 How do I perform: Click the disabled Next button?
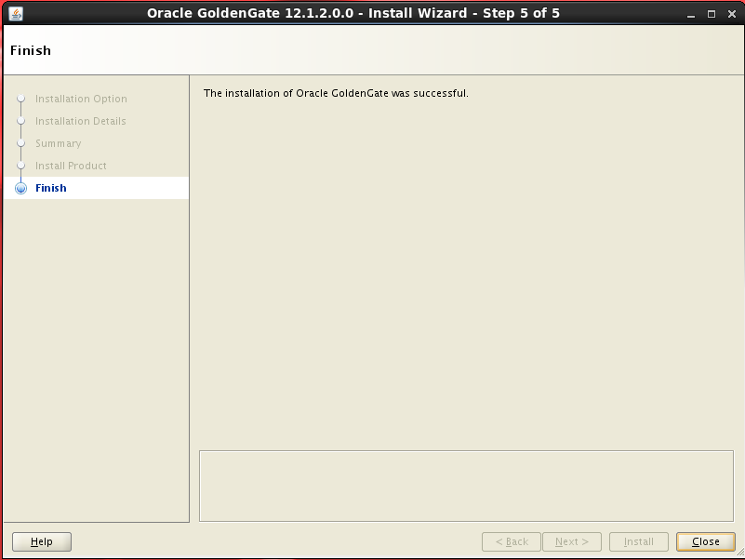tap(572, 541)
